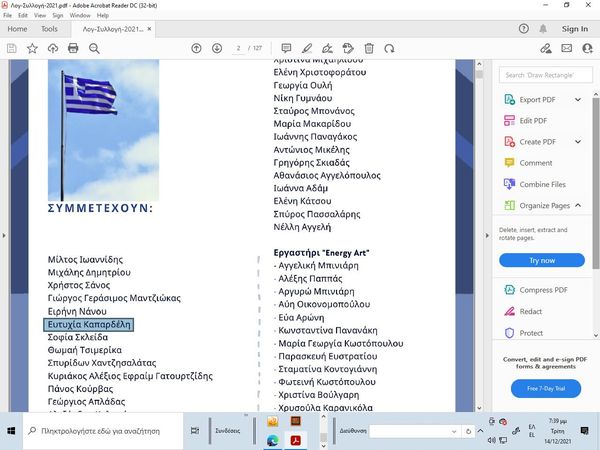Click the Organize Pages label
This screenshot has height=450, width=600.
pyautogui.click(x=545, y=206)
